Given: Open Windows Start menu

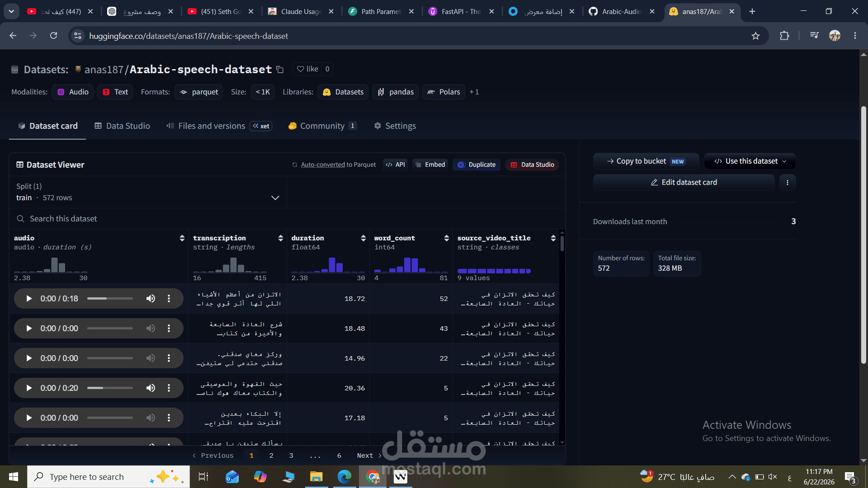Looking at the screenshot, I should (x=13, y=477).
